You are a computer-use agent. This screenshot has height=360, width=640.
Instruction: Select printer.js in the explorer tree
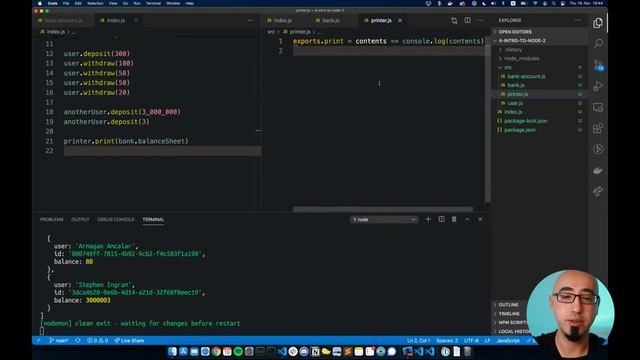(x=517, y=94)
